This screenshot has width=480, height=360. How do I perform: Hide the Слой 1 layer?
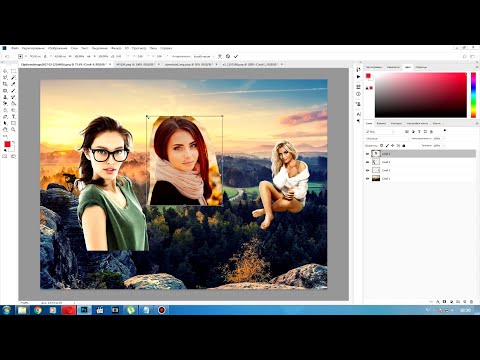(368, 179)
